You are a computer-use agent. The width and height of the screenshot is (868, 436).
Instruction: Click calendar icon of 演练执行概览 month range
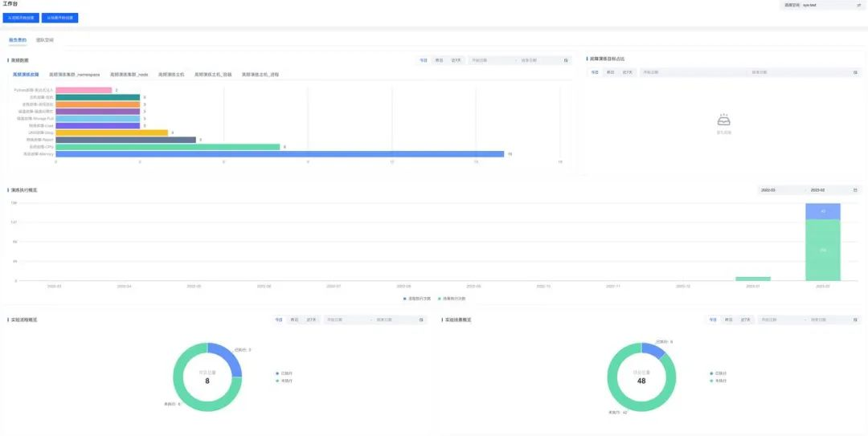pos(855,190)
